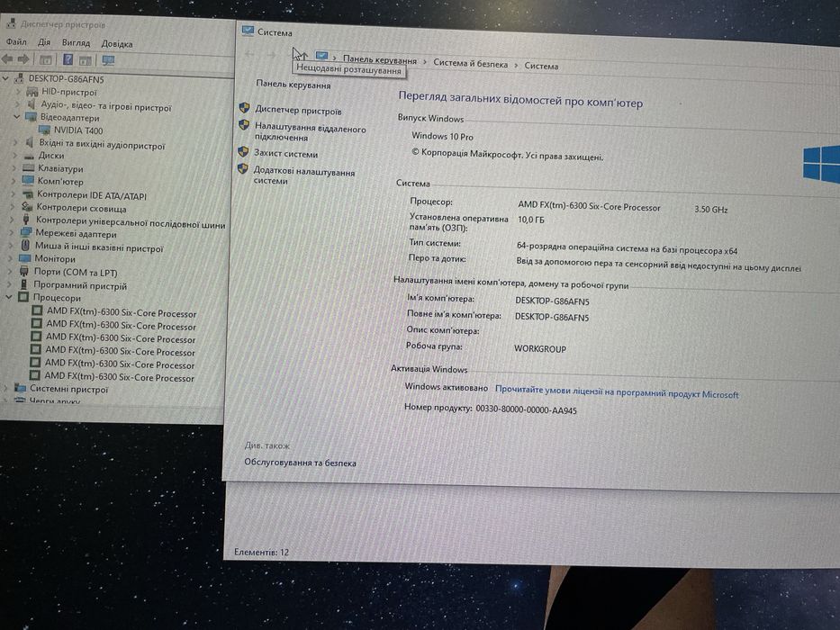Select Порти (COM та LPT) item
The width and height of the screenshot is (840, 630).
76,272
